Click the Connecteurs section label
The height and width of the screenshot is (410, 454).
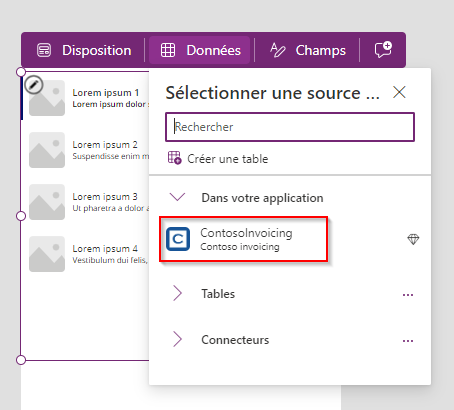pyautogui.click(x=235, y=340)
